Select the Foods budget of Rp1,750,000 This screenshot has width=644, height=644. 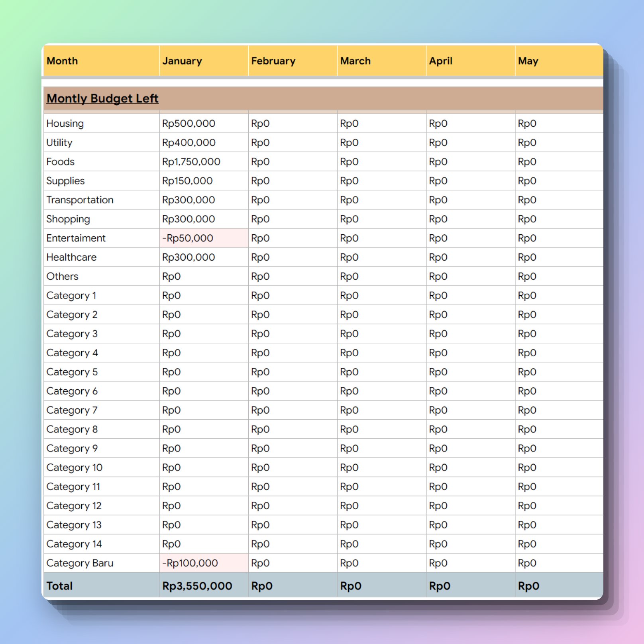(191, 161)
